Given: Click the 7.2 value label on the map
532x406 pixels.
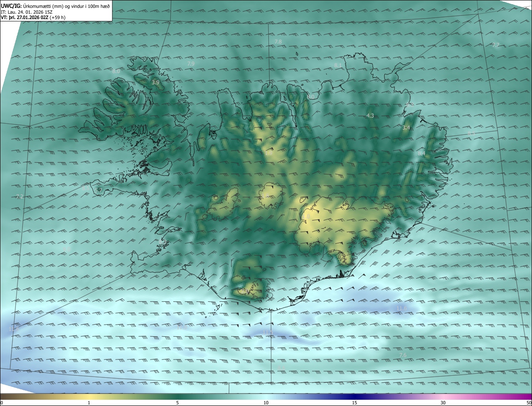Looking at the screenshot, I should tap(19, 196).
